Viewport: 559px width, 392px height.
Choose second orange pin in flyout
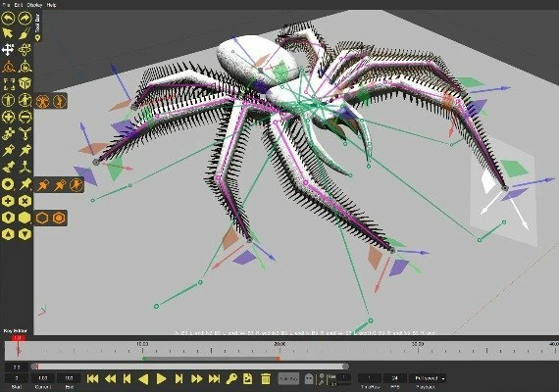(59, 185)
